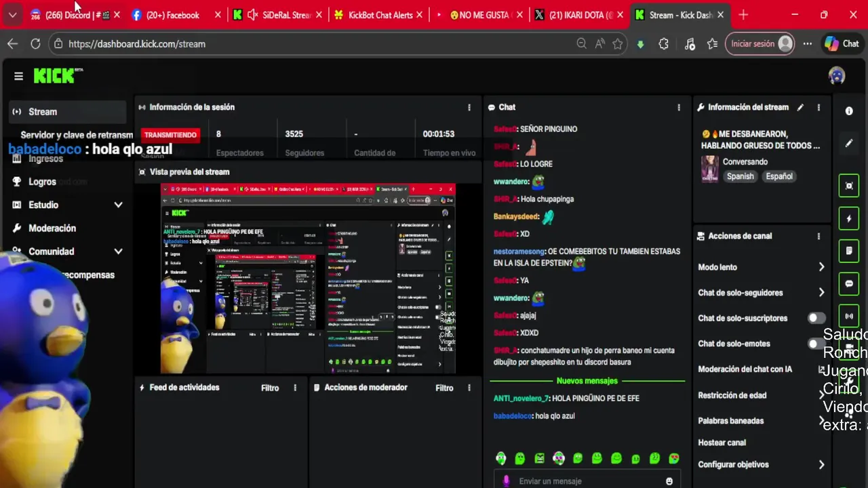Click the green broadcast signal sidebar icon
This screenshot has width=868, height=488.
coord(849,316)
